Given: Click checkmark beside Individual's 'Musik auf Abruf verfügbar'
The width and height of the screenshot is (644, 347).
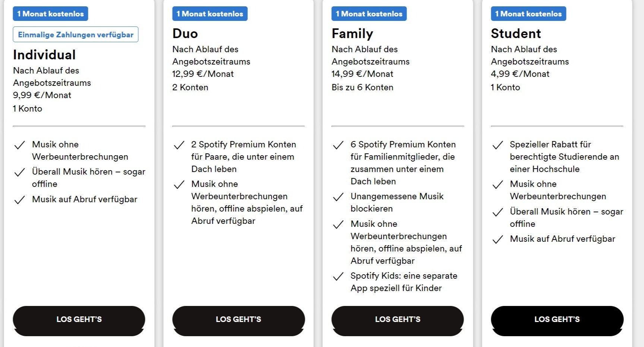Looking at the screenshot, I should [19, 200].
